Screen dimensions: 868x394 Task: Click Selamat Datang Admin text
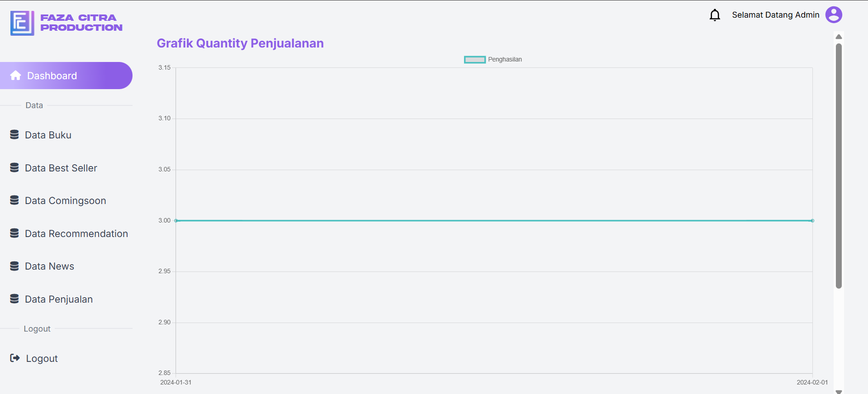(775, 15)
